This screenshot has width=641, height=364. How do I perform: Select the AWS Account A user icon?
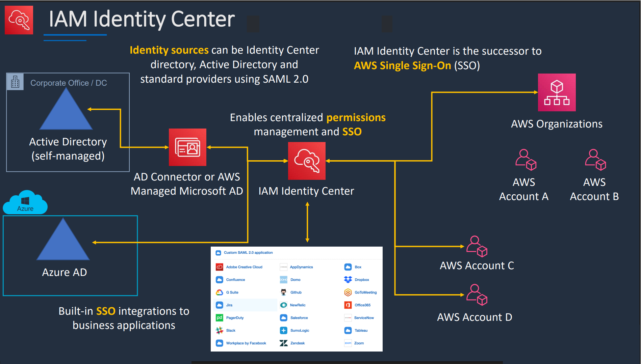(526, 160)
